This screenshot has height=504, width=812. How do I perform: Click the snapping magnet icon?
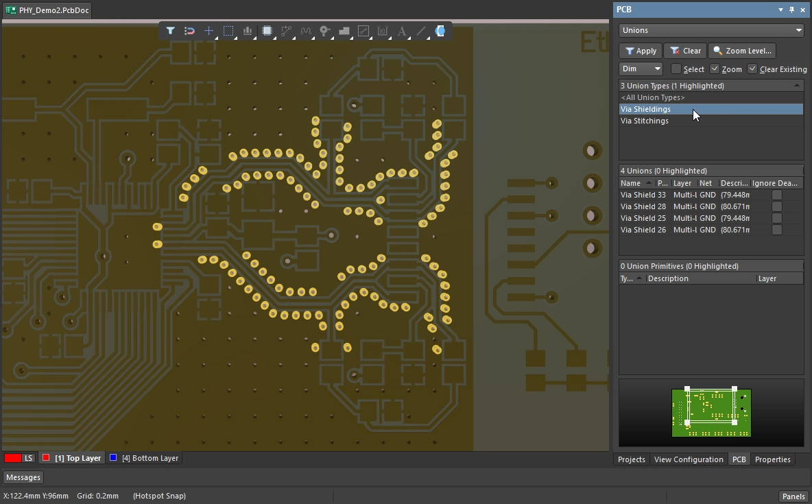[x=190, y=31]
